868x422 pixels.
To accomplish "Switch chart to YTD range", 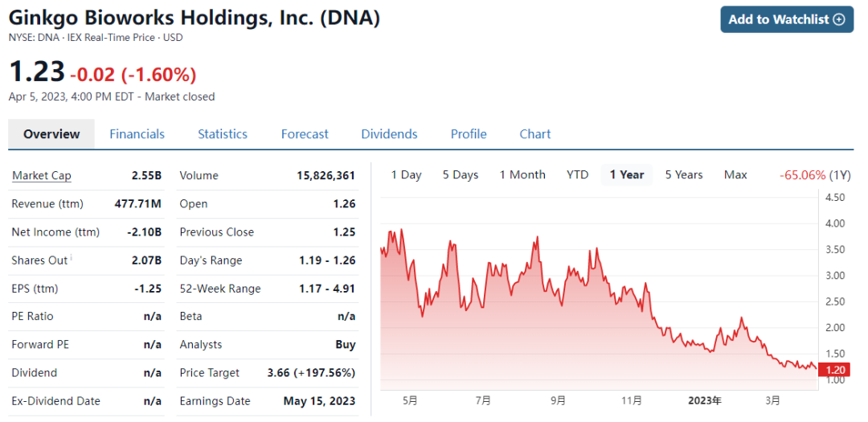I will [577, 175].
